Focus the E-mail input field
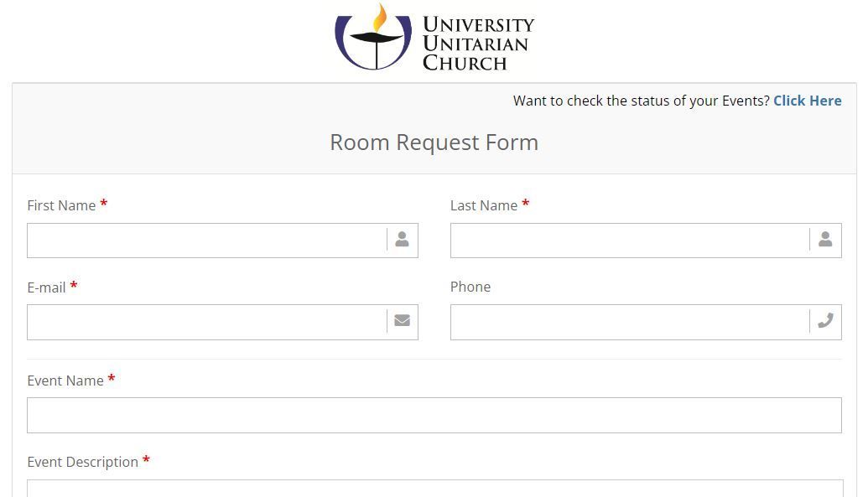Viewport: 868px width, 497px height. click(207, 322)
